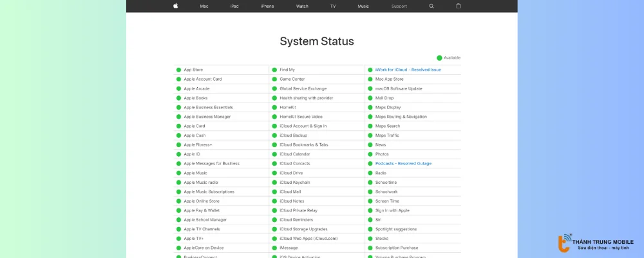
Task: Select iCloud Account & Sign In row
Action: 317,126
